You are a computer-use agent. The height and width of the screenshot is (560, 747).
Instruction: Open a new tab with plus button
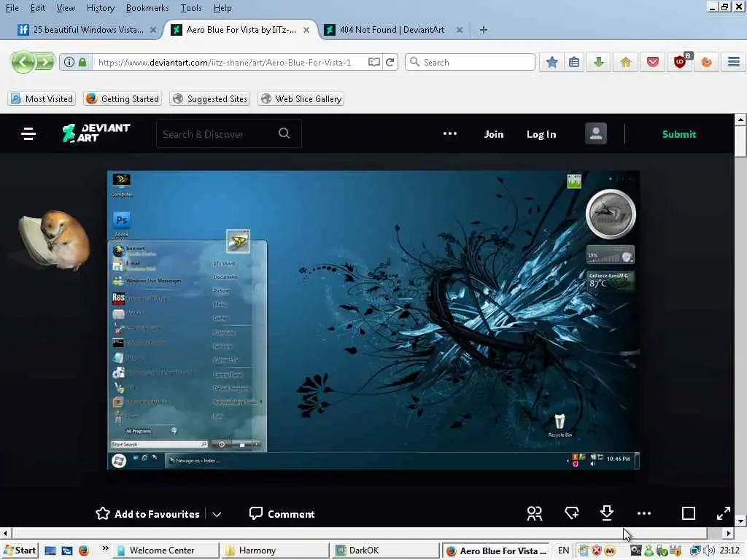pyautogui.click(x=483, y=29)
